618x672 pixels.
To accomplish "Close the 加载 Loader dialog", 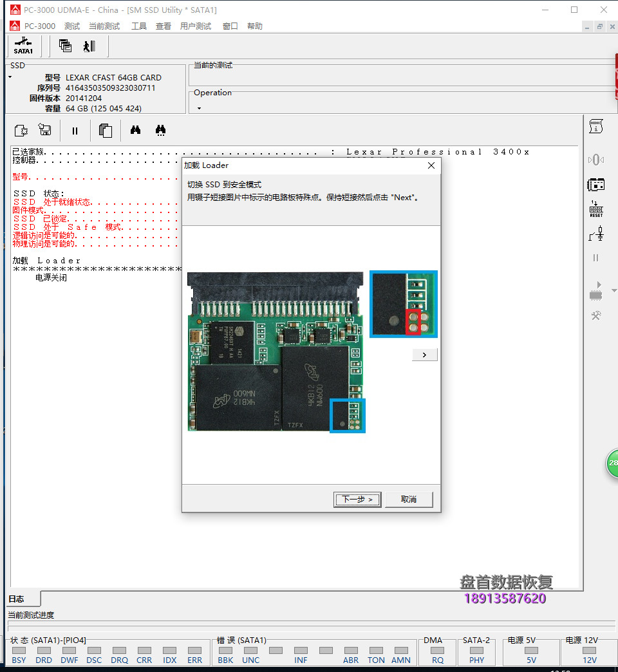I will click(431, 165).
